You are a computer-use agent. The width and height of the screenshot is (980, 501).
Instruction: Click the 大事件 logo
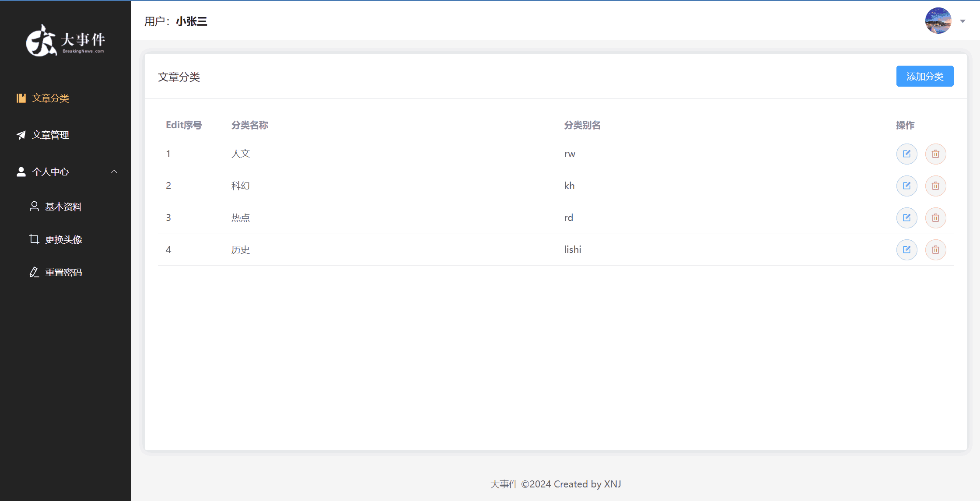[66, 41]
